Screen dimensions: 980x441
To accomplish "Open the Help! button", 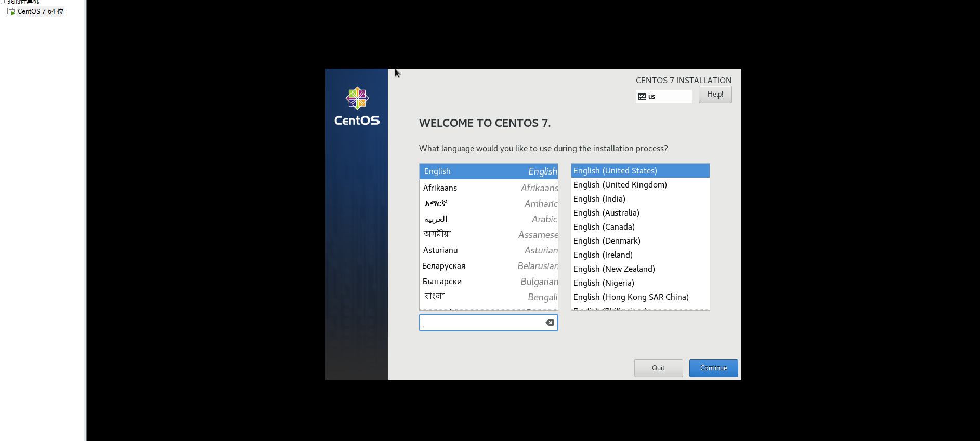I will [715, 95].
